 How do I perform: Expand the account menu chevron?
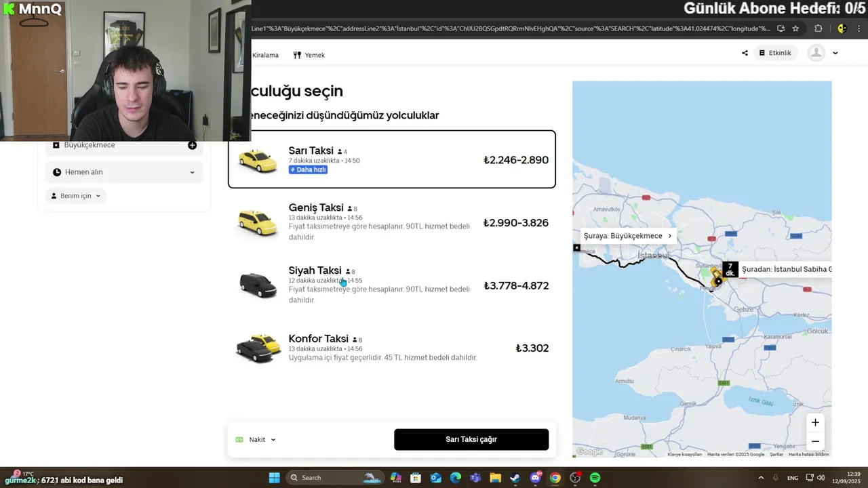click(835, 53)
